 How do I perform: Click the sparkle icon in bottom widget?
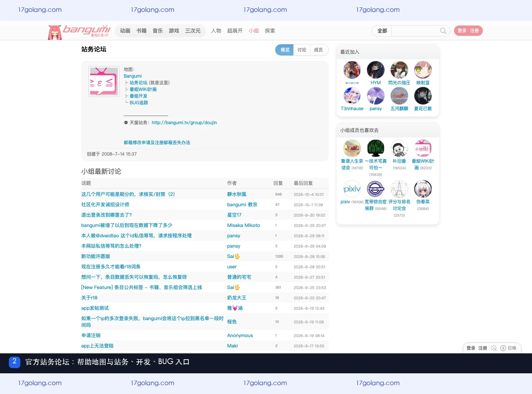(x=494, y=348)
